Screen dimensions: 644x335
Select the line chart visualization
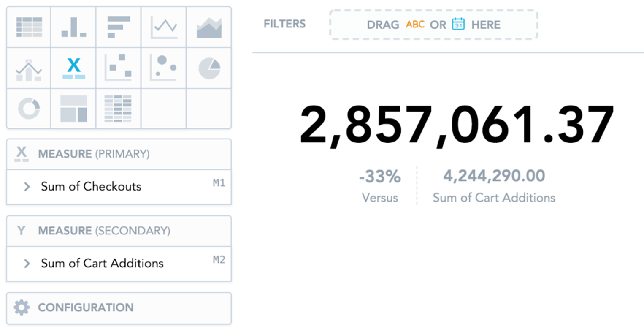coord(164,27)
